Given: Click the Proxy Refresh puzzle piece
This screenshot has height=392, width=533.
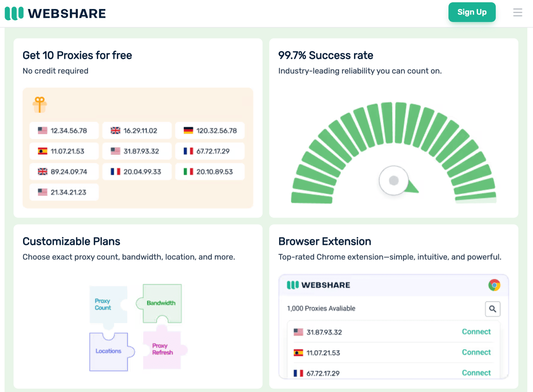Looking at the screenshot, I should pos(163,348).
